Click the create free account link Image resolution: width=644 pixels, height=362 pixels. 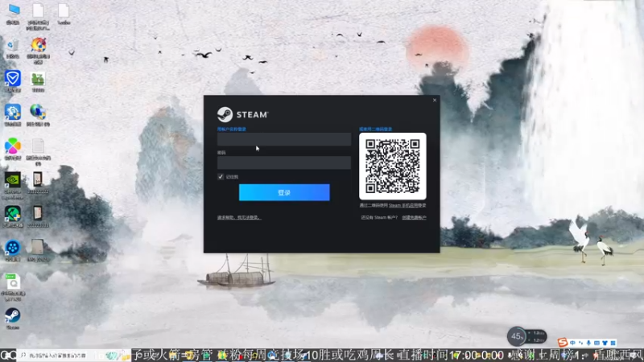(x=414, y=217)
